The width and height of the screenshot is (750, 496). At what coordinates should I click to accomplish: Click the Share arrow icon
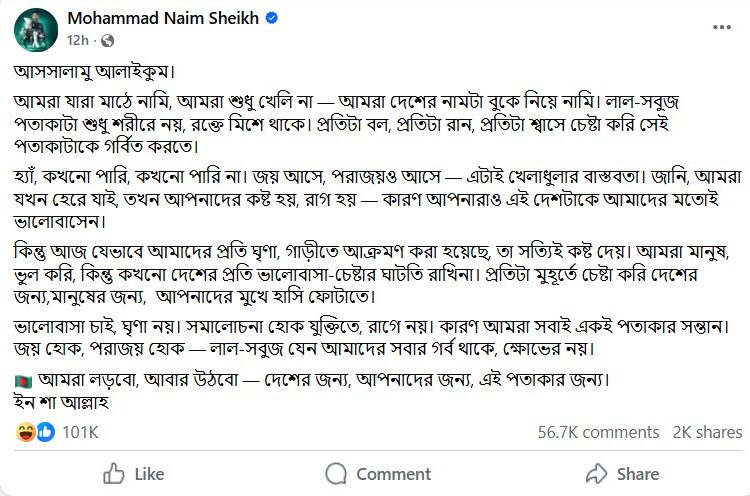pyautogui.click(x=597, y=473)
